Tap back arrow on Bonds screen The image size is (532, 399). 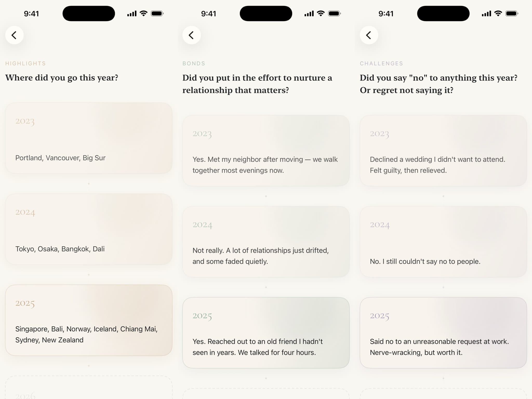point(191,35)
